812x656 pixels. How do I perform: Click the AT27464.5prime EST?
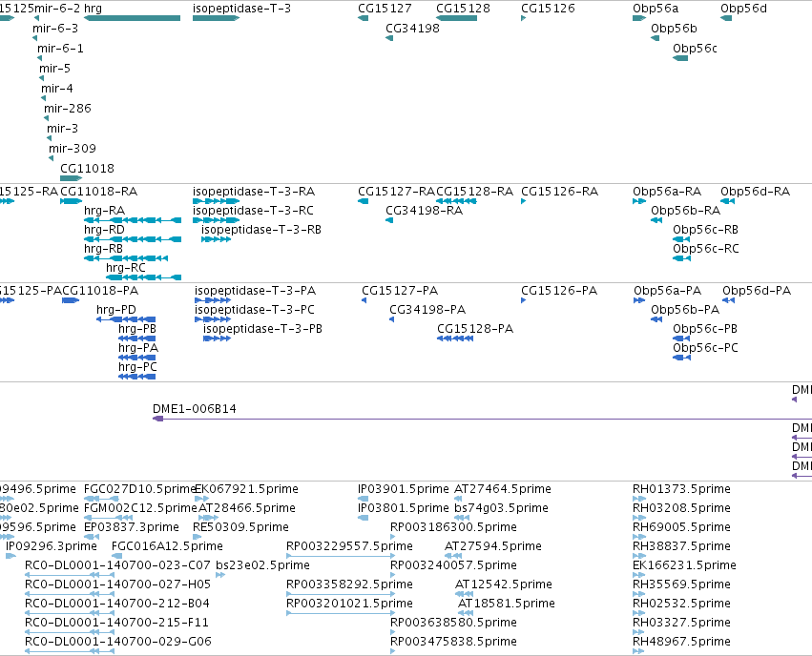pos(459,499)
